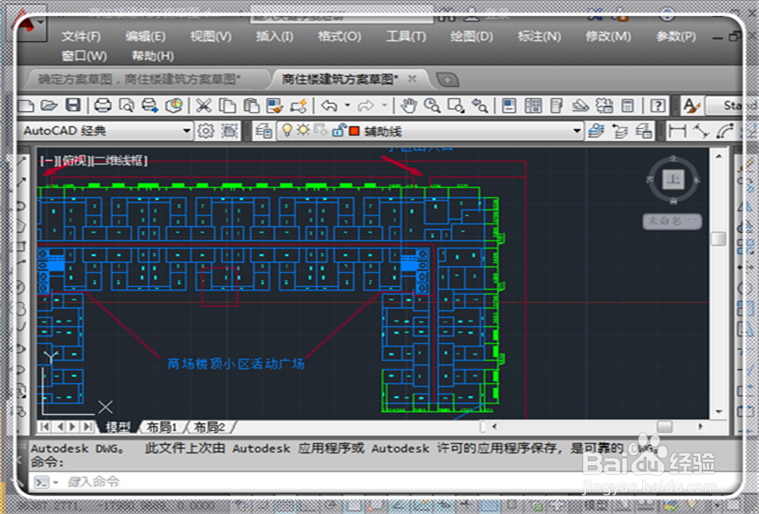Open 文件(F) menu
Viewport: 759px width, 514px height.
(x=81, y=36)
